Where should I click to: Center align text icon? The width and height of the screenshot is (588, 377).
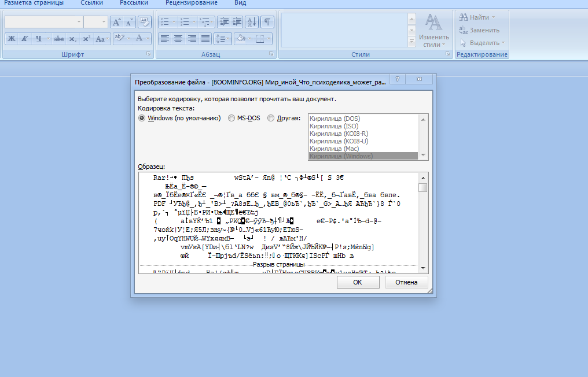(x=178, y=39)
